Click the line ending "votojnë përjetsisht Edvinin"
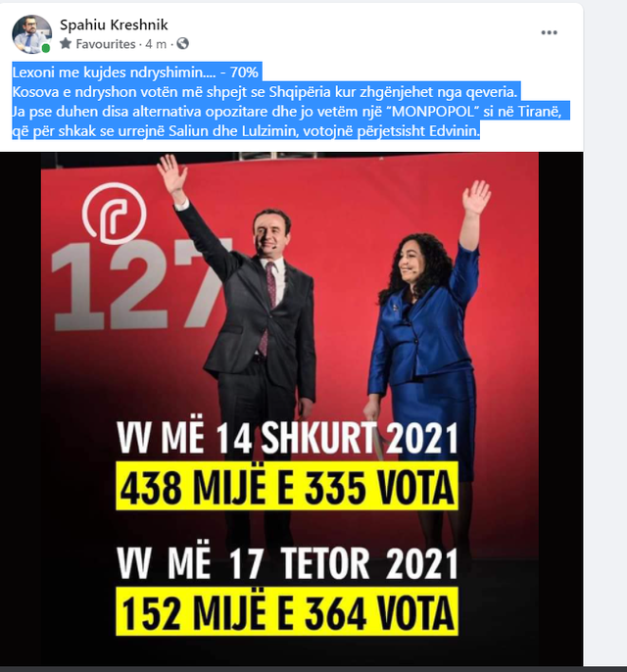627x672 pixels. click(x=246, y=130)
